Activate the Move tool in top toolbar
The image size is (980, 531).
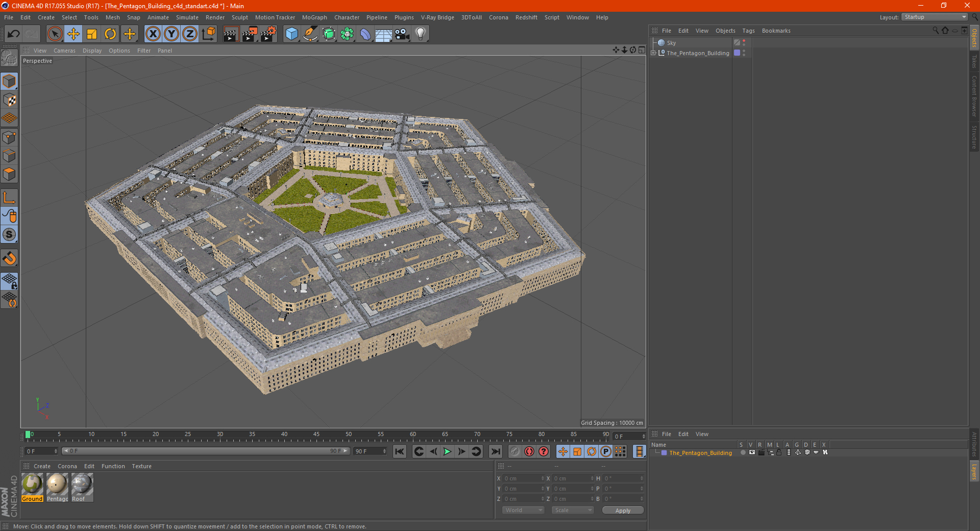click(73, 34)
